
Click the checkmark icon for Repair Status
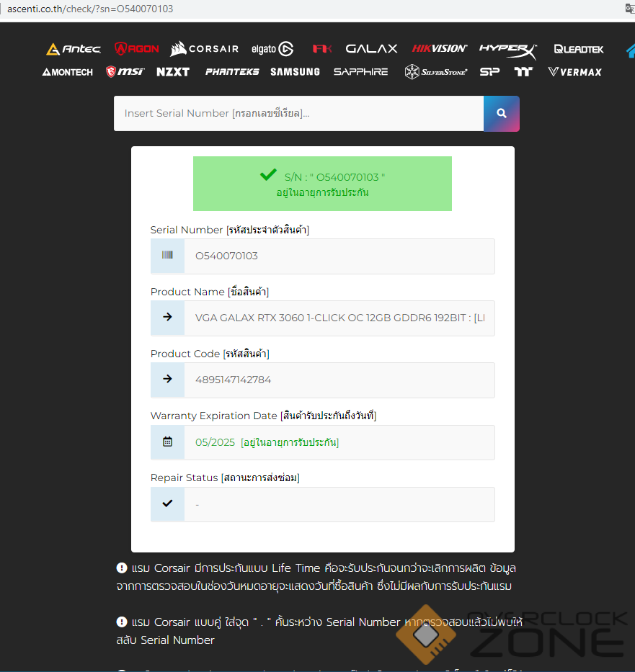click(168, 503)
